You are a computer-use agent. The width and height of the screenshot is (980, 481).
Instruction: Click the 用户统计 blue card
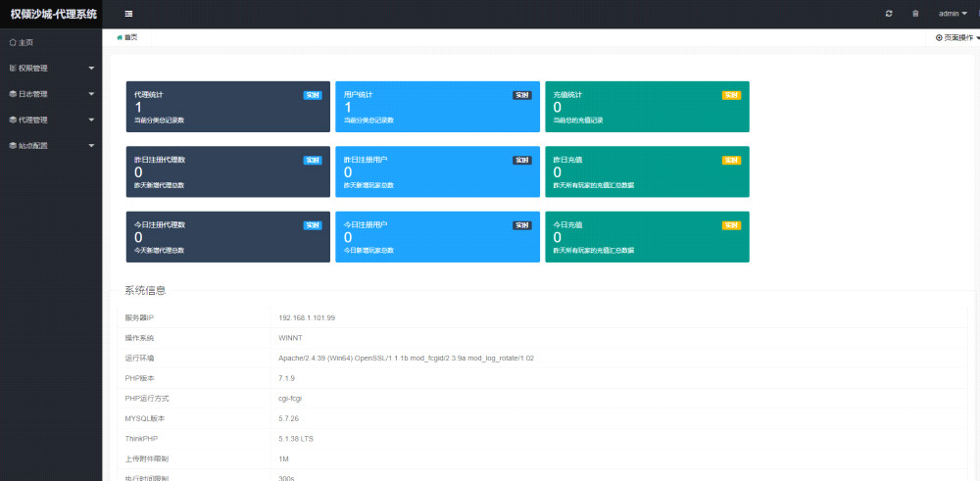pos(437,107)
